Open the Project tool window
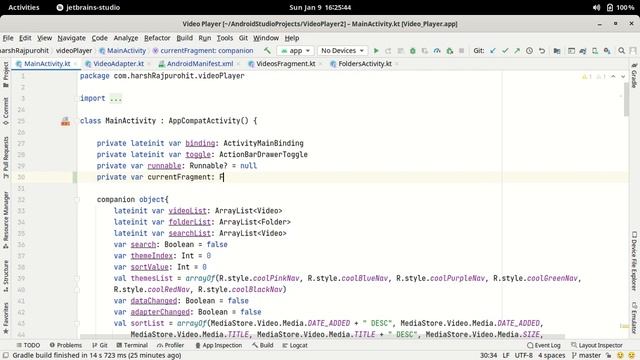Screen dimensions: 640x360 6,74
